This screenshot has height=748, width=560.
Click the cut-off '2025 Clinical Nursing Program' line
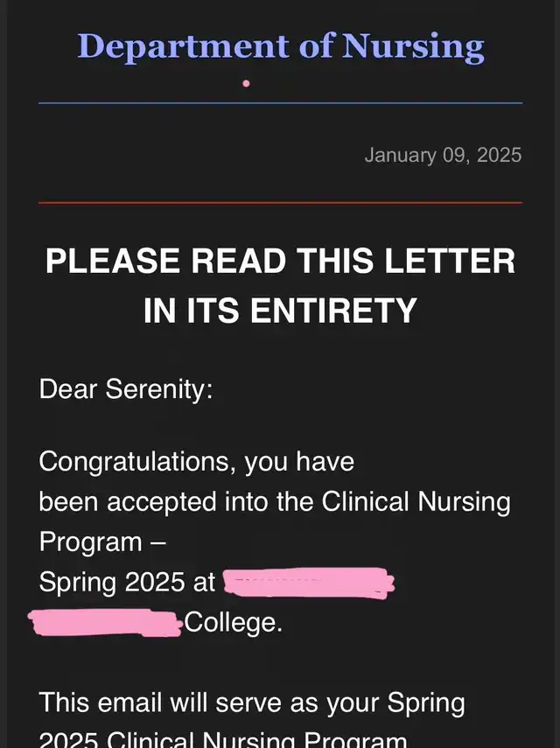point(223,739)
